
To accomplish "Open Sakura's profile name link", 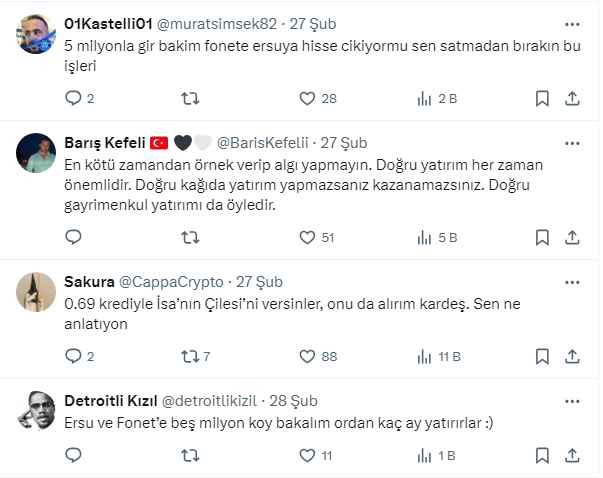I will click(88, 281).
